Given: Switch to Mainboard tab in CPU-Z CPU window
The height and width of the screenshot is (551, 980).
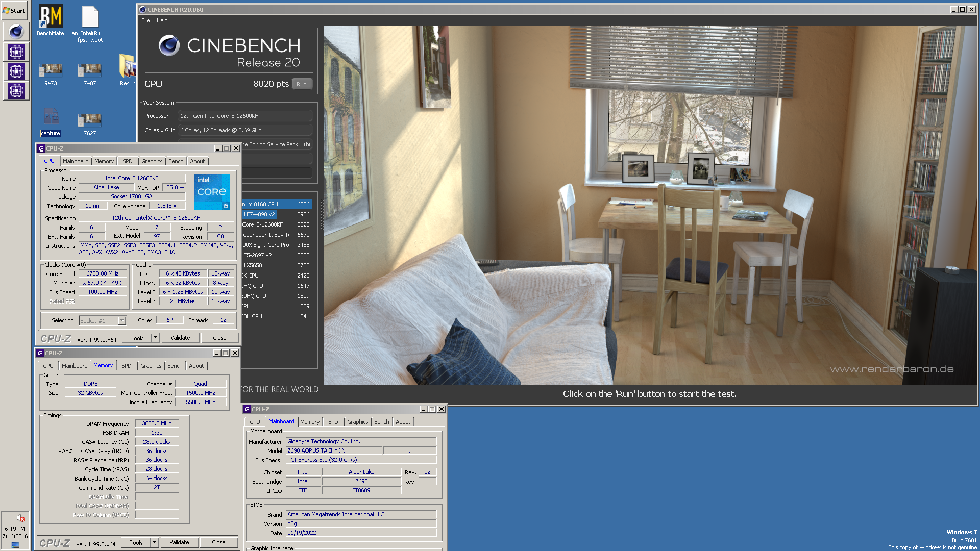Looking at the screenshot, I should [76, 161].
